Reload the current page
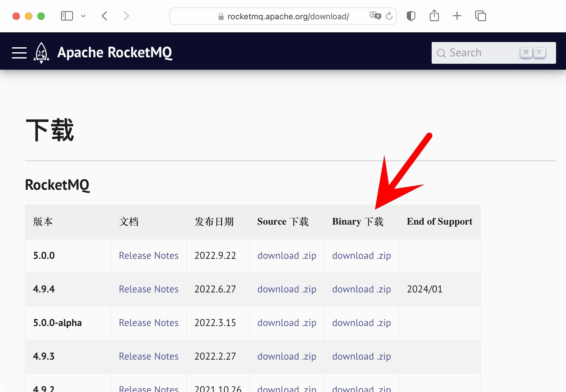Viewport: 566px width, 392px height. click(389, 16)
